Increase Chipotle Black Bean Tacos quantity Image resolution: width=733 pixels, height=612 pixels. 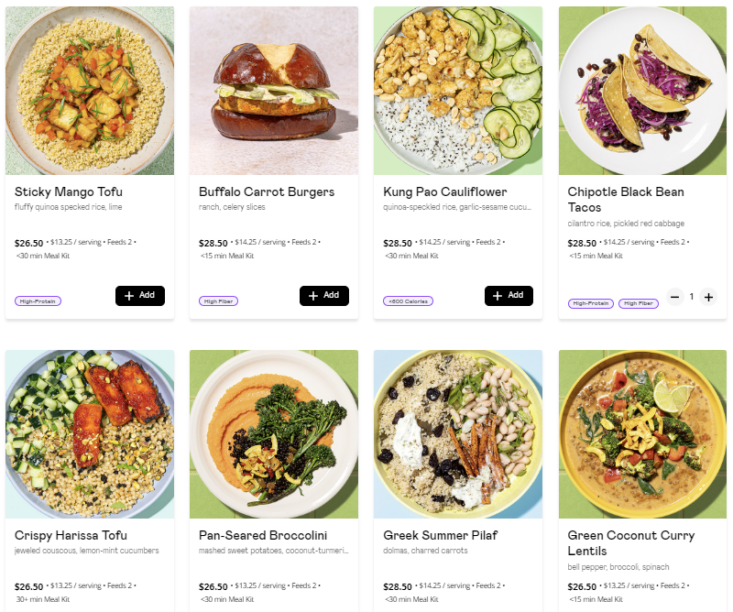[x=708, y=297]
